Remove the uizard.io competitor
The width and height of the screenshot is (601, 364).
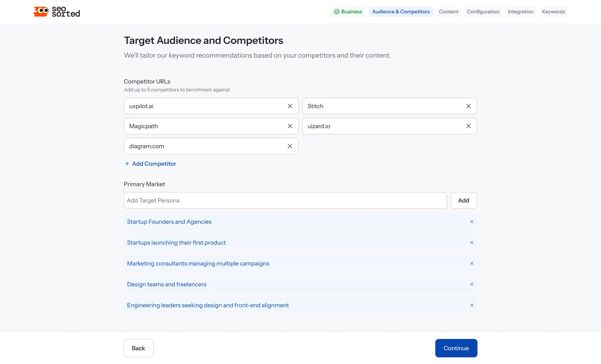[468, 126]
